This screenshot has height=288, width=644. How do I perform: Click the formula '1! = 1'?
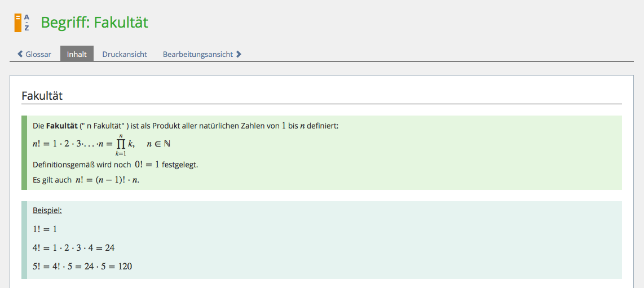click(x=45, y=229)
